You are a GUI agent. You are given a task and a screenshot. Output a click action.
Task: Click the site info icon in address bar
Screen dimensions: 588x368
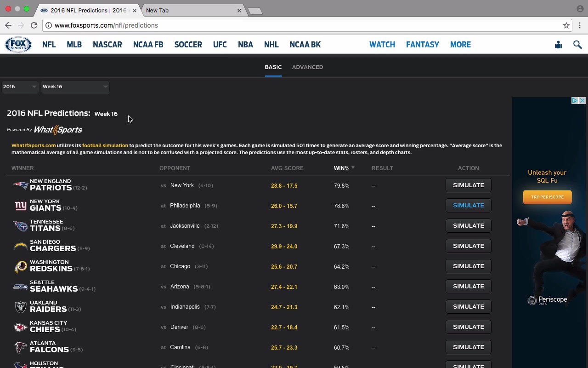click(48, 25)
